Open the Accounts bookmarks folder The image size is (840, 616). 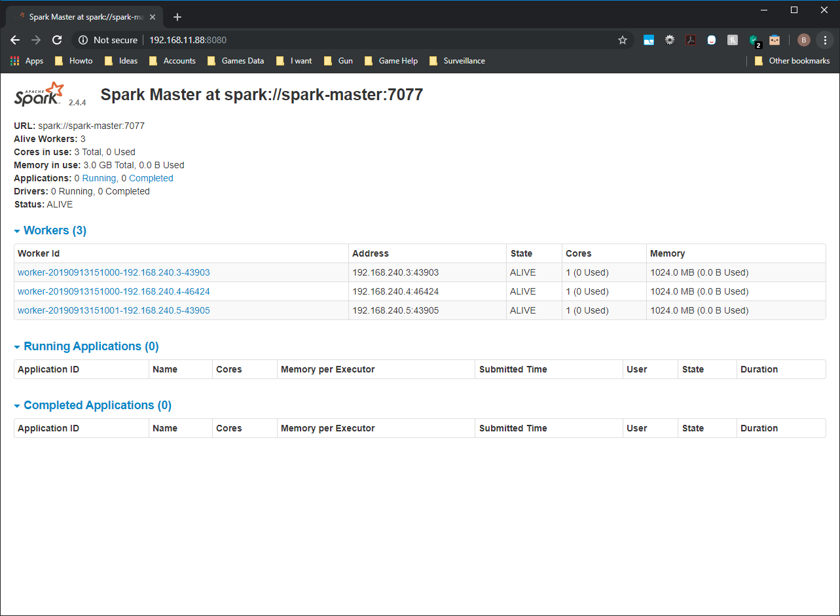pyautogui.click(x=172, y=61)
